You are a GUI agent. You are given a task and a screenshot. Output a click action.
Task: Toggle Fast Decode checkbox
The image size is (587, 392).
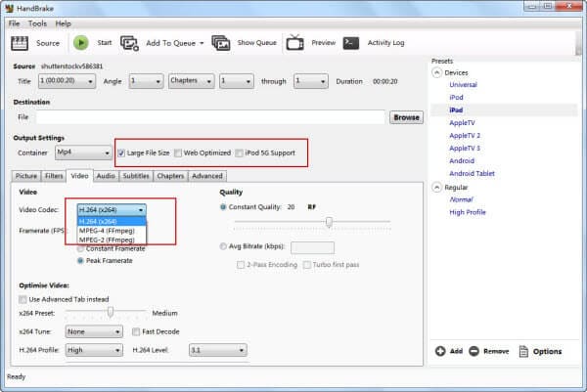tap(136, 331)
